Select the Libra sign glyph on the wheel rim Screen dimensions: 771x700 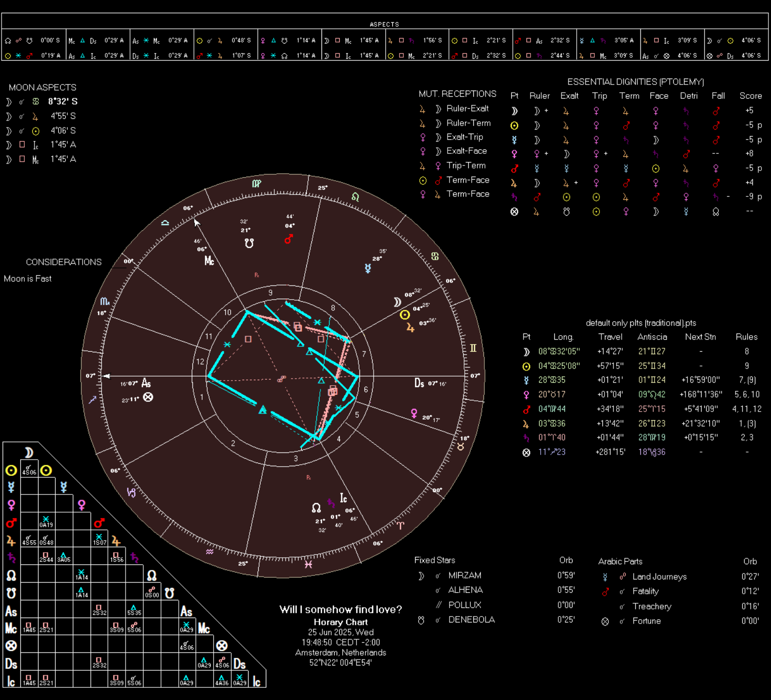pos(165,223)
